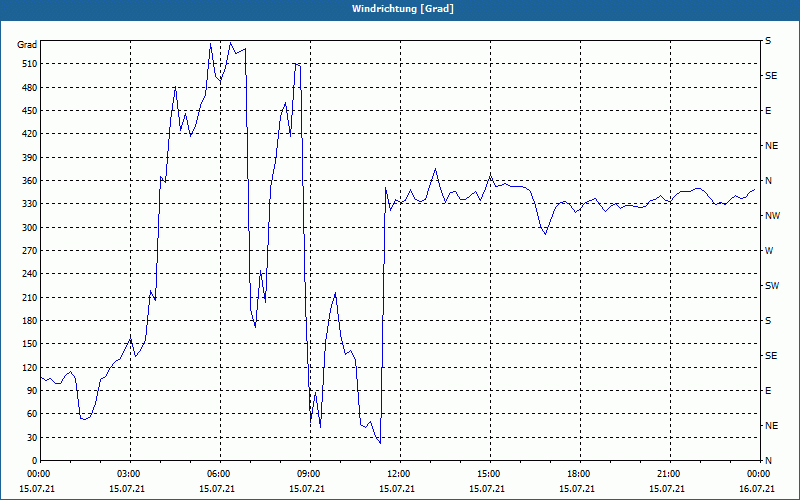Select the 12:00 time label
The height and width of the screenshot is (500, 800).
coord(400,474)
